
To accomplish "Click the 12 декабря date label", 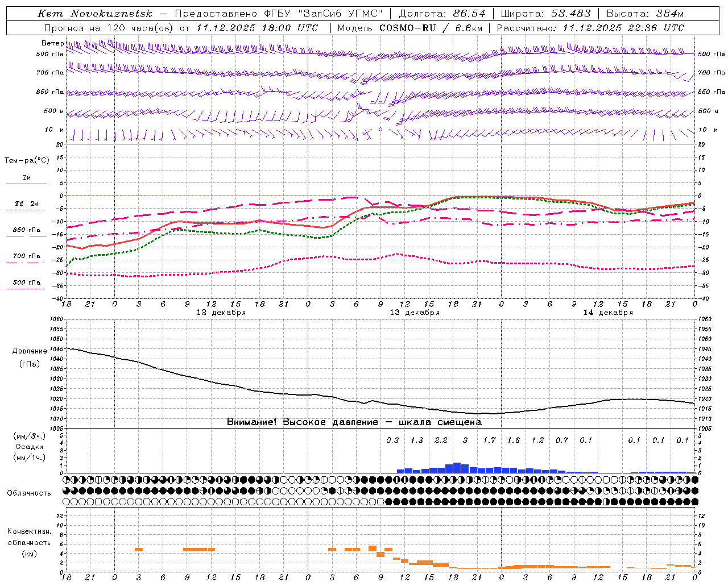I will 221,313.
